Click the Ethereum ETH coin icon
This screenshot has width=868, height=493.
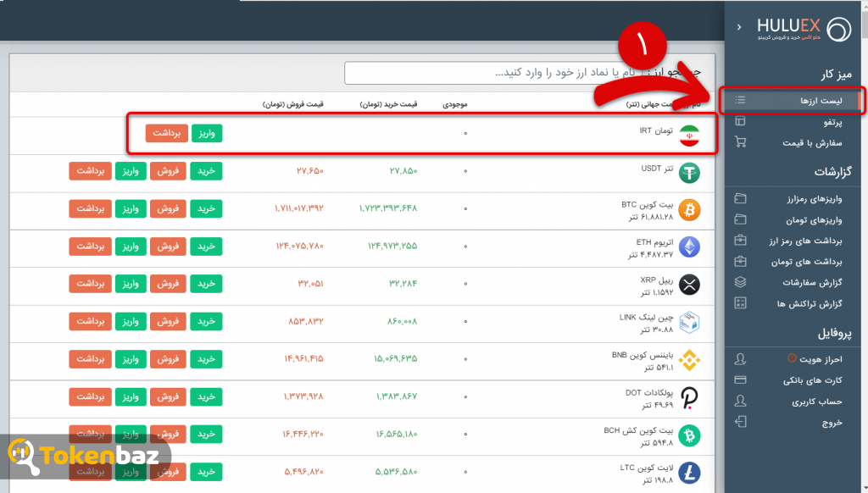pos(689,246)
